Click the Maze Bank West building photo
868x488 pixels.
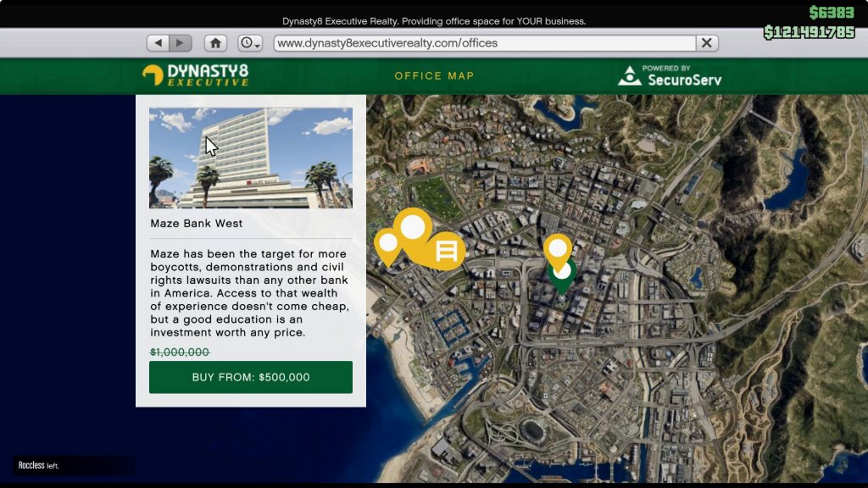pos(251,158)
